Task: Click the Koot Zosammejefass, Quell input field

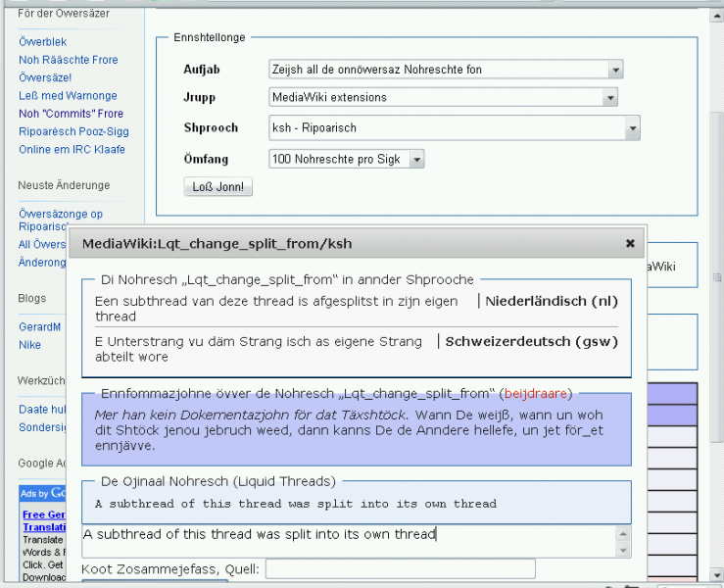Action: click(x=401, y=569)
